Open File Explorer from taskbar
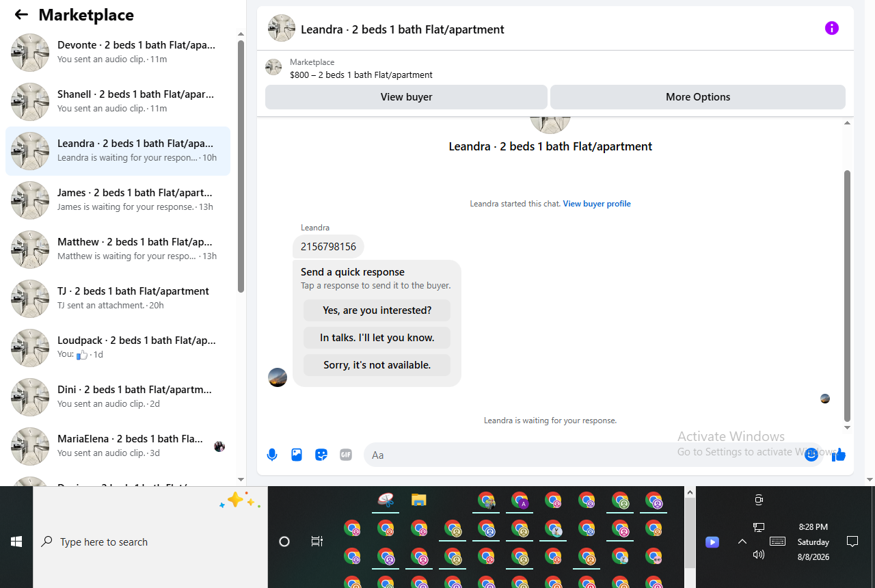This screenshot has height=588, width=875. [419, 500]
